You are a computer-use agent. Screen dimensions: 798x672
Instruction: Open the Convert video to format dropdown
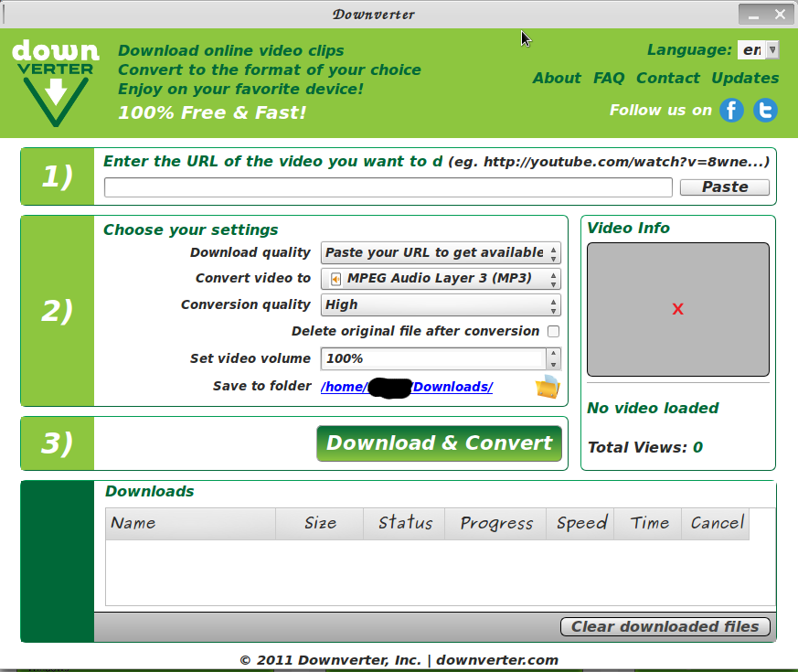point(441,279)
